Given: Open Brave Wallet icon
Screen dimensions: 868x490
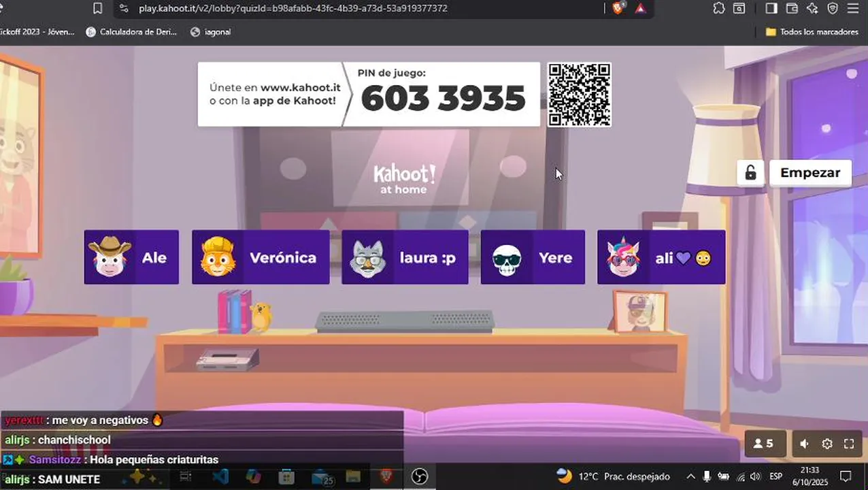Looking at the screenshot, I should pyautogui.click(x=792, y=8).
